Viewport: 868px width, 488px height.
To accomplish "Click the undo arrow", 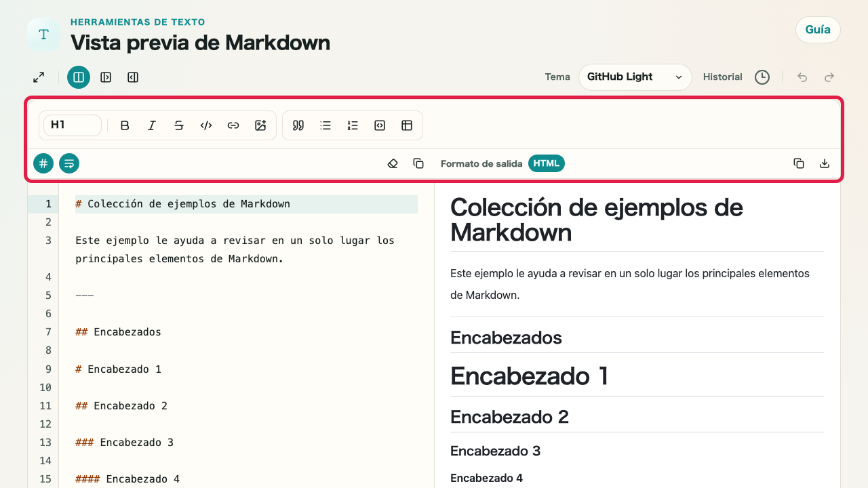I will coord(802,77).
